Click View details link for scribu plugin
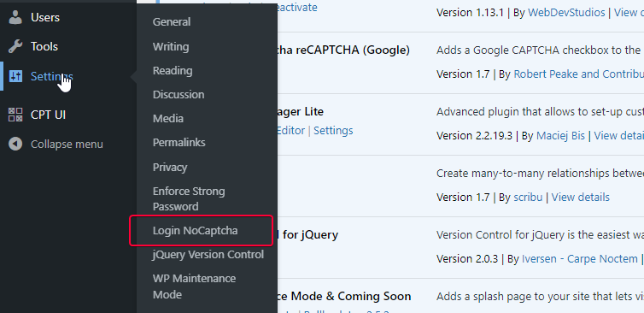 point(580,198)
